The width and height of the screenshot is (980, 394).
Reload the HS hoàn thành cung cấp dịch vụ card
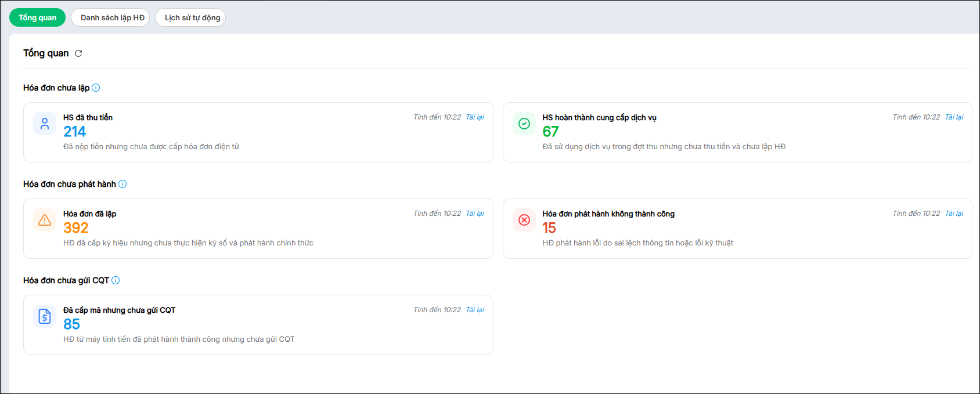coord(954,117)
